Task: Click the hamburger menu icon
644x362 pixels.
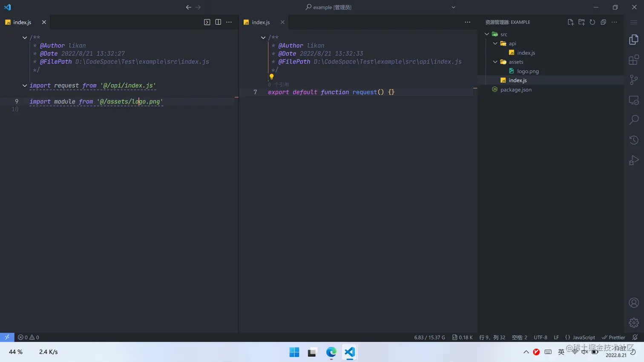Action: click(634, 22)
